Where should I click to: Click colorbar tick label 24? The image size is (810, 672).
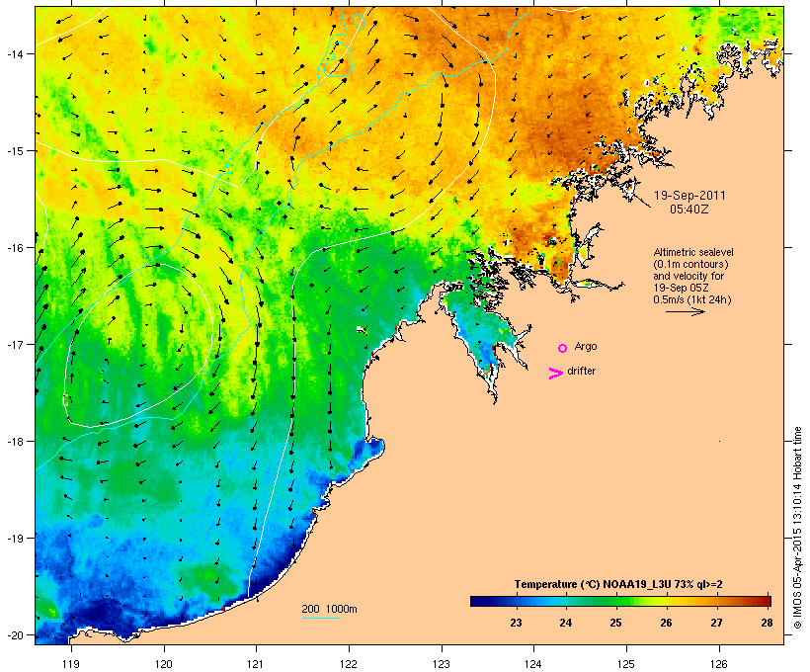[566, 623]
